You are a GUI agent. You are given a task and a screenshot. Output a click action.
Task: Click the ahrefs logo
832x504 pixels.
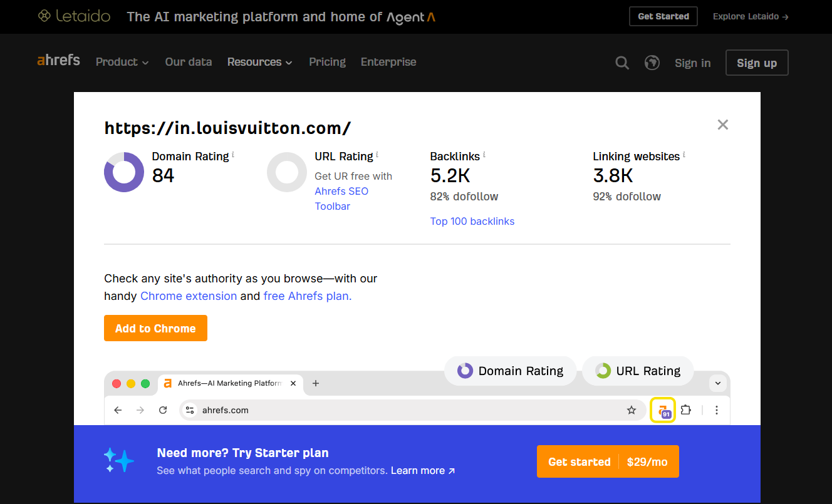coord(59,60)
